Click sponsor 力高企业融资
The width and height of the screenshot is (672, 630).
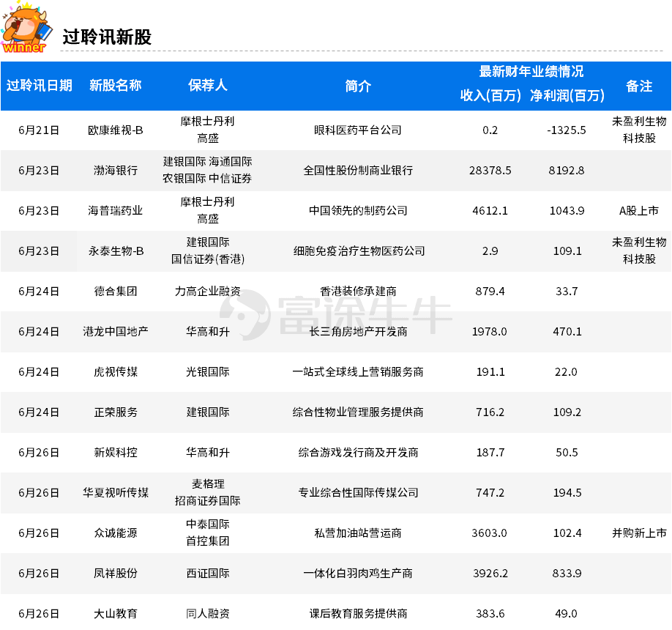tap(208, 292)
